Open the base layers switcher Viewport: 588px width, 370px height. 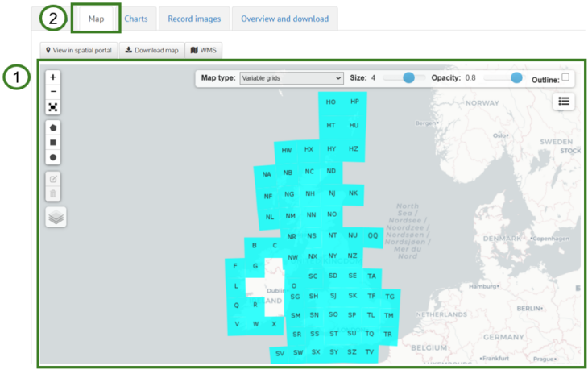56,217
